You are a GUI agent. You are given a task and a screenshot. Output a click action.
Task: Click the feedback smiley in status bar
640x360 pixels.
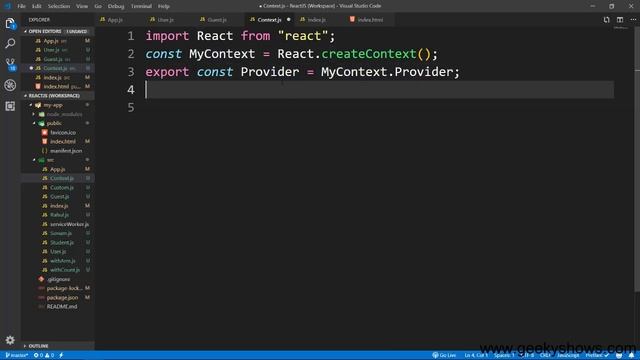619,356
